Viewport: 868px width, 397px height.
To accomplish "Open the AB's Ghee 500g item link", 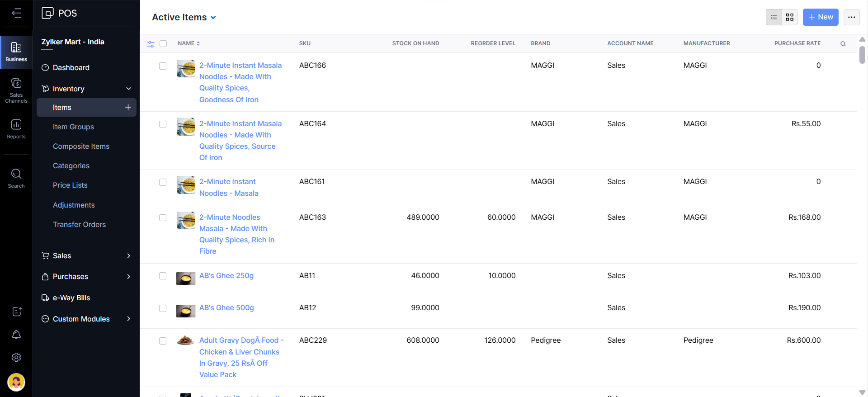I will (226, 307).
